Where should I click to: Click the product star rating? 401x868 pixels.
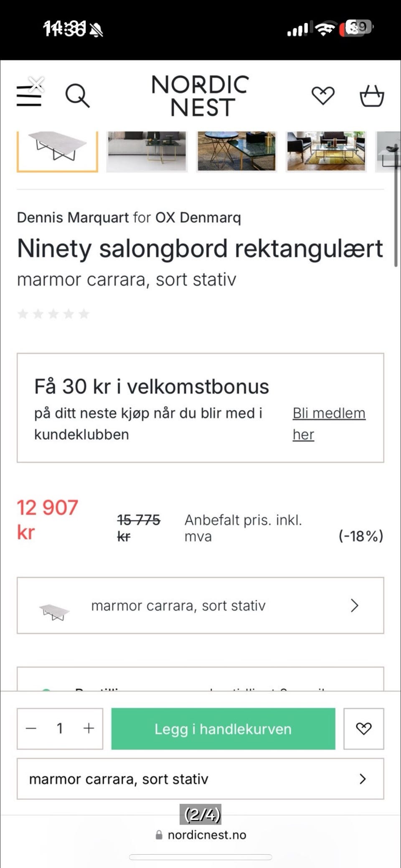click(53, 314)
